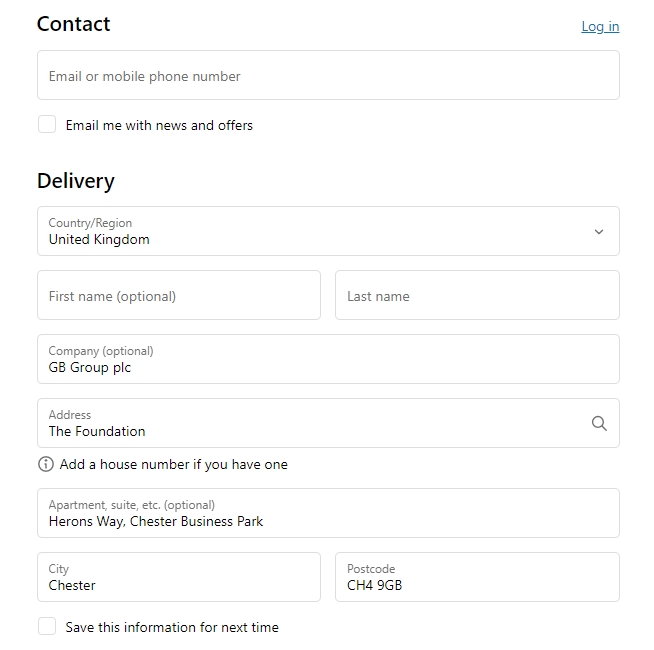The height and width of the screenshot is (650, 654).
Task: Click the Delivery section heading
Action: [x=75, y=181]
